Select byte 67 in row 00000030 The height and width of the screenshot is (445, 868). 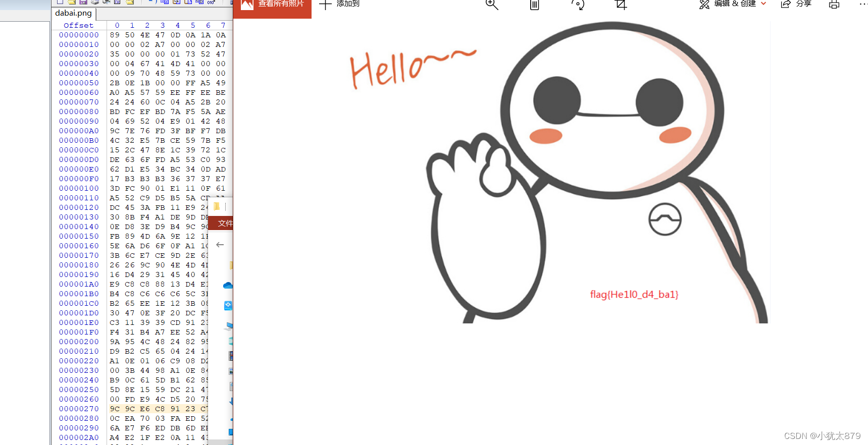(145, 64)
